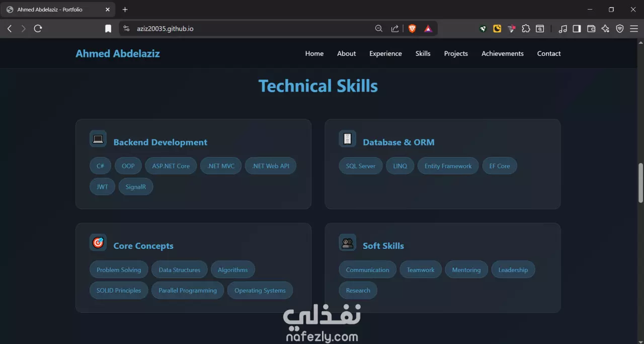The width and height of the screenshot is (644, 344).
Task: View site information icon in address bar
Action: coord(126,29)
